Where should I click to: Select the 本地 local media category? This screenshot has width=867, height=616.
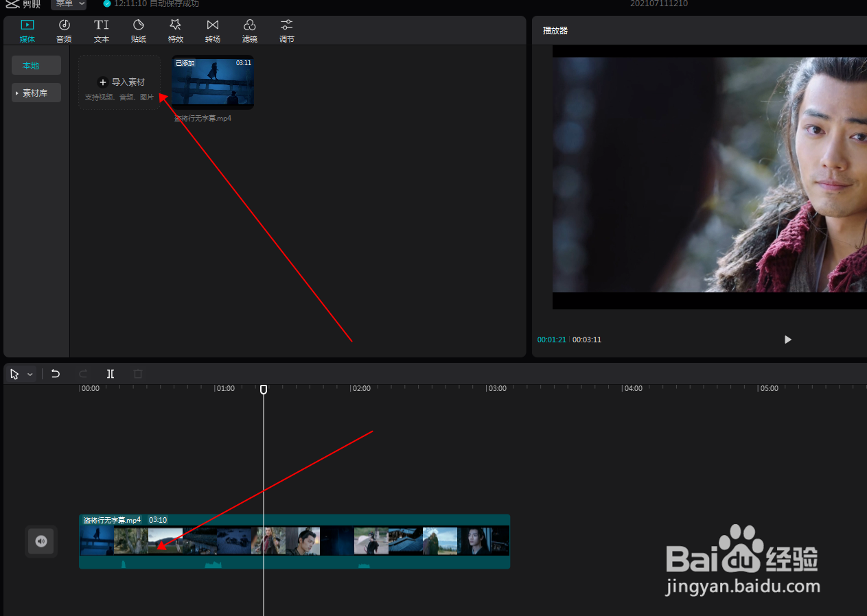pos(36,66)
